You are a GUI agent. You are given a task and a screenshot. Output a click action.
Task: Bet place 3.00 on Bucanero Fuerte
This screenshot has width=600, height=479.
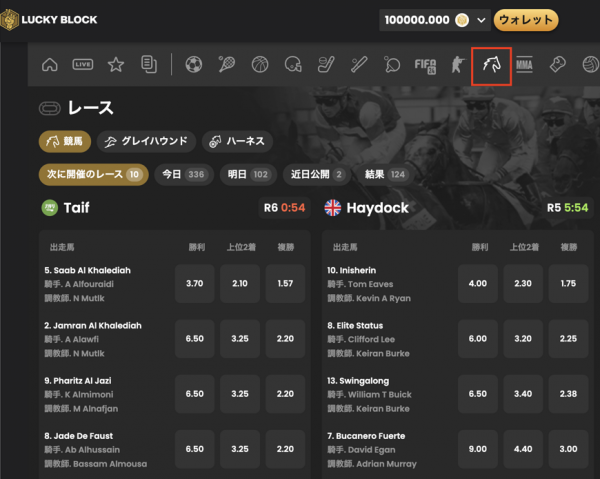(568, 449)
